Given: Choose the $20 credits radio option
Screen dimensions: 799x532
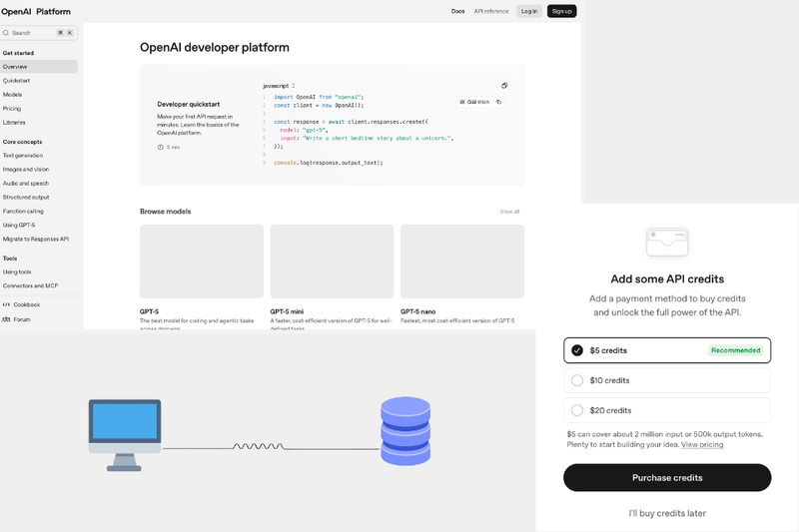Looking at the screenshot, I should [x=577, y=410].
